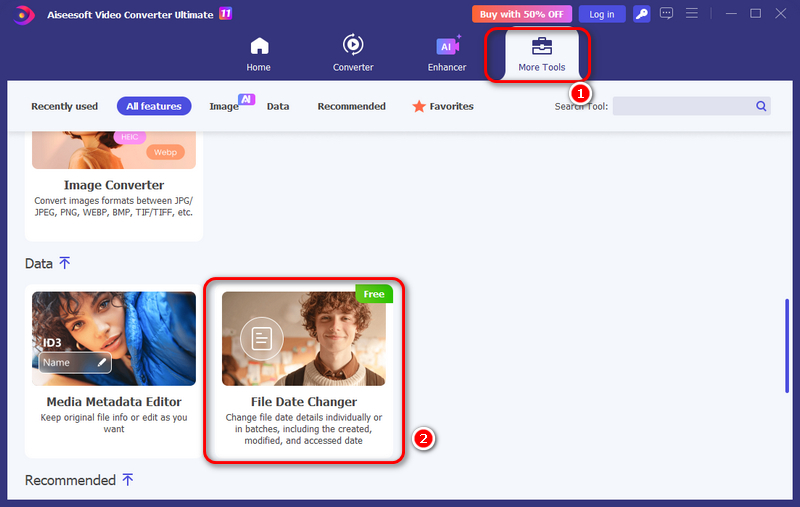Click the document icon on File Date Changer

tap(262, 339)
